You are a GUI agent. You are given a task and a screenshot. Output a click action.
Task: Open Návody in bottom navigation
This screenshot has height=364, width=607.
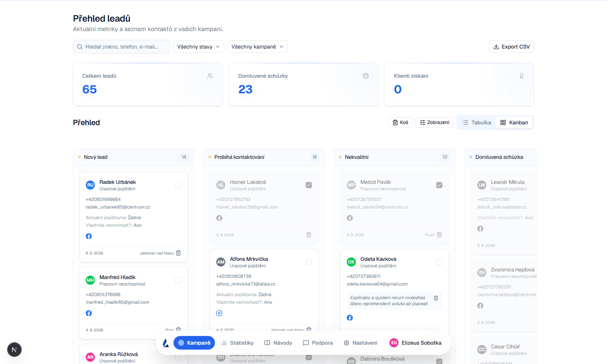pos(278,343)
